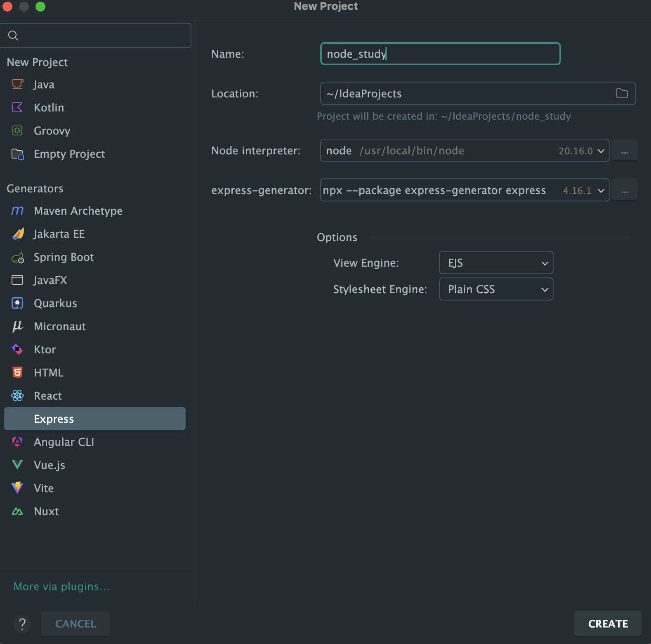Select the HTML entry
651x644 pixels.
95,372
